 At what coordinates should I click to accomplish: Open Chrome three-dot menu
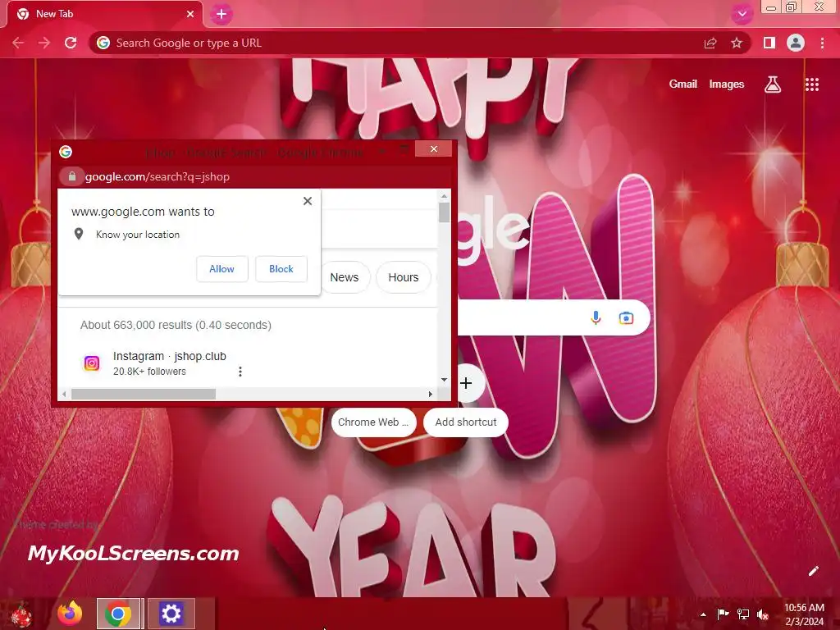coord(822,43)
